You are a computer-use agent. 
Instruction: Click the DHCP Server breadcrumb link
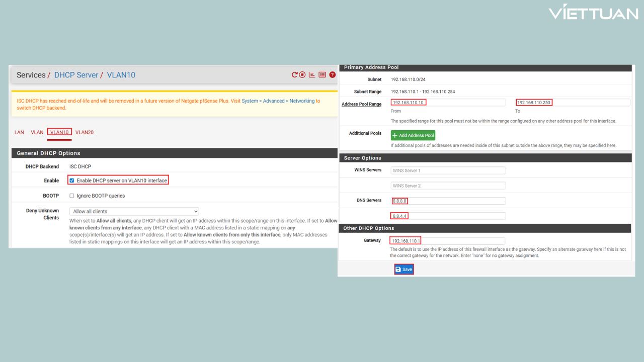pos(76,75)
